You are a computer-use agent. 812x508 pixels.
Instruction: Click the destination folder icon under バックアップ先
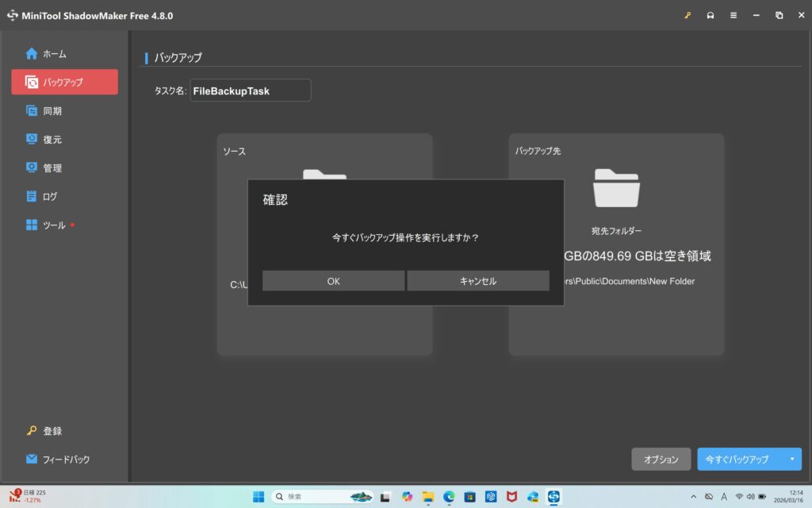pos(616,189)
